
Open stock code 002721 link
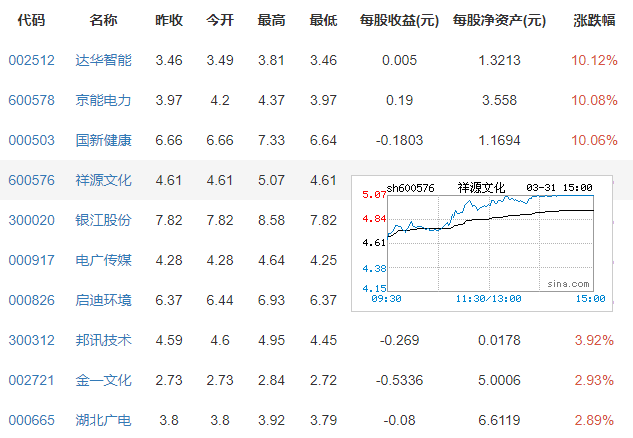pos(31,380)
